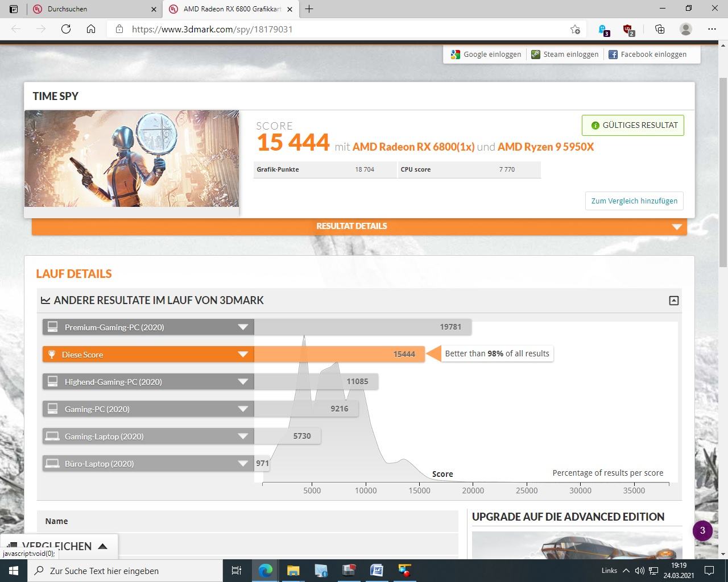Open the Windows notification center

point(709,571)
